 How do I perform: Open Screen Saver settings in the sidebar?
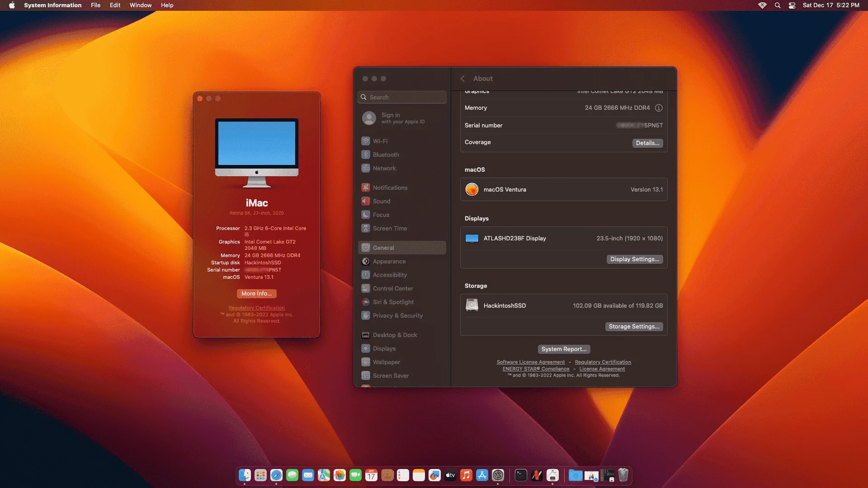pyautogui.click(x=402, y=375)
